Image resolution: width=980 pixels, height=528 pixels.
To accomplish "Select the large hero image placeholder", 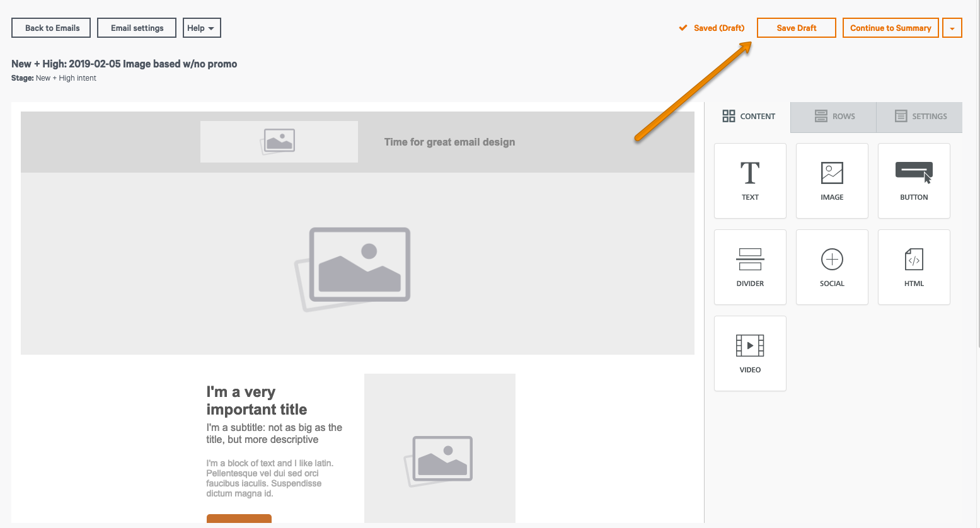I will (x=357, y=263).
